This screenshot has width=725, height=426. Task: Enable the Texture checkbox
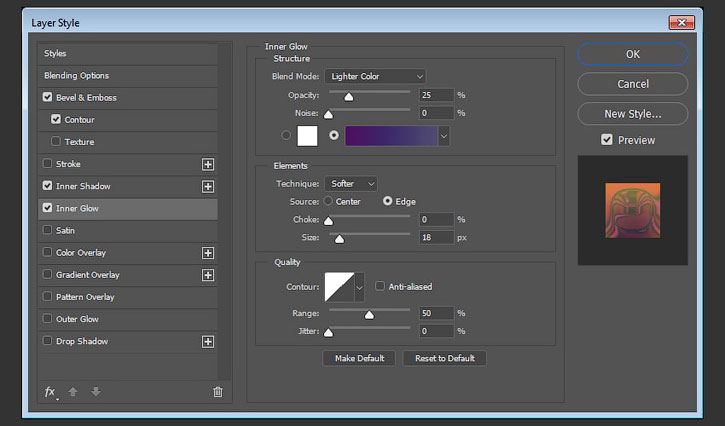(56, 141)
